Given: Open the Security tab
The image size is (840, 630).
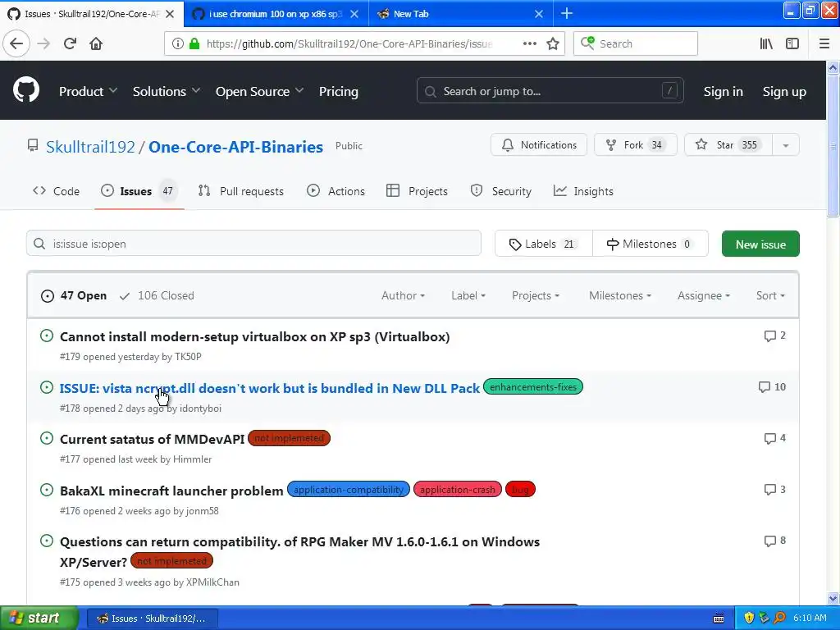Looking at the screenshot, I should pyautogui.click(x=501, y=191).
